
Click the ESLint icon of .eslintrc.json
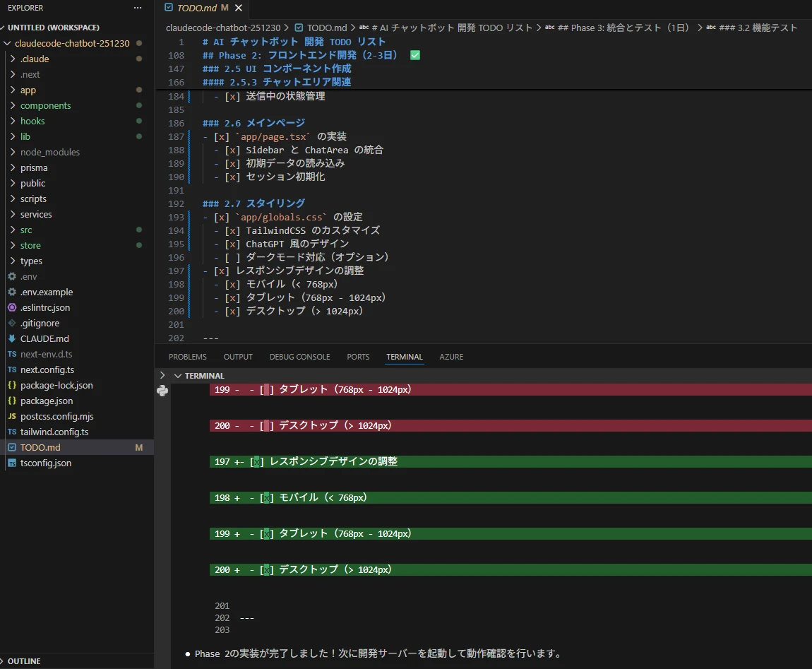[x=11, y=307]
